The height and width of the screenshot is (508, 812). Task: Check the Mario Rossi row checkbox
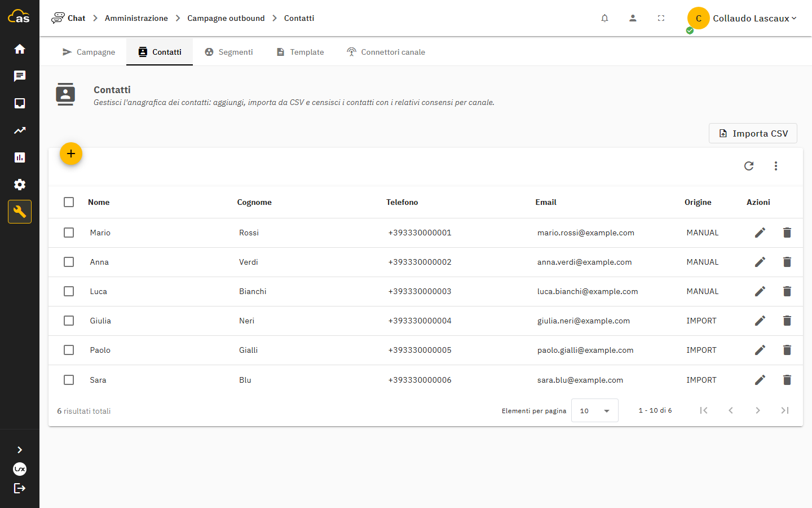tap(69, 233)
